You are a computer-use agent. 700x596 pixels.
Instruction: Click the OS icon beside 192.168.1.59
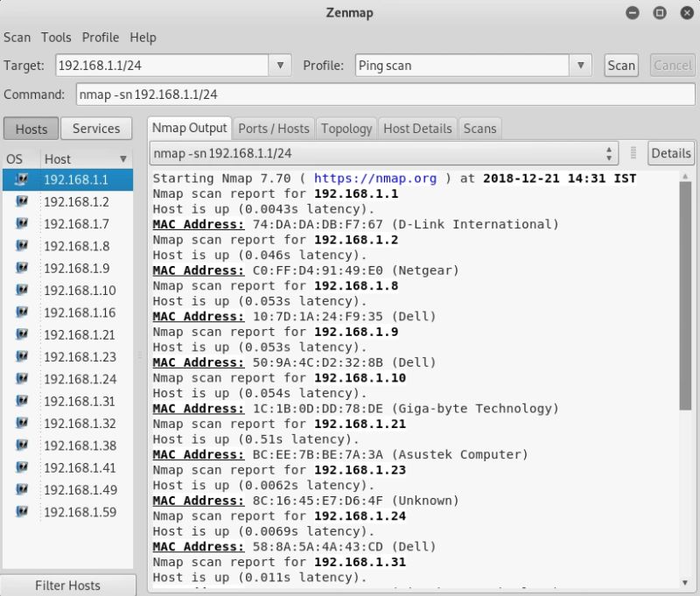pyautogui.click(x=21, y=512)
